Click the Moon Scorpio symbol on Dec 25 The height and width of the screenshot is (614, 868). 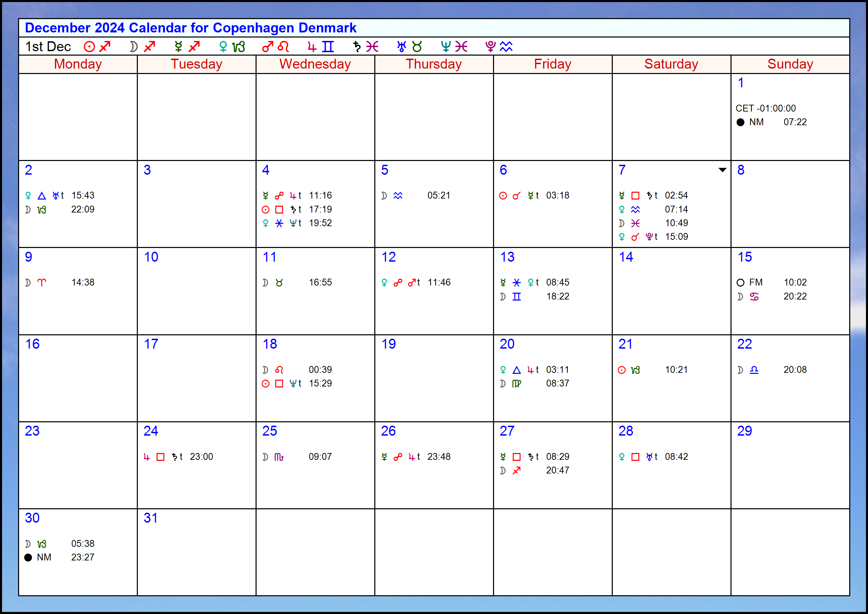(279, 457)
